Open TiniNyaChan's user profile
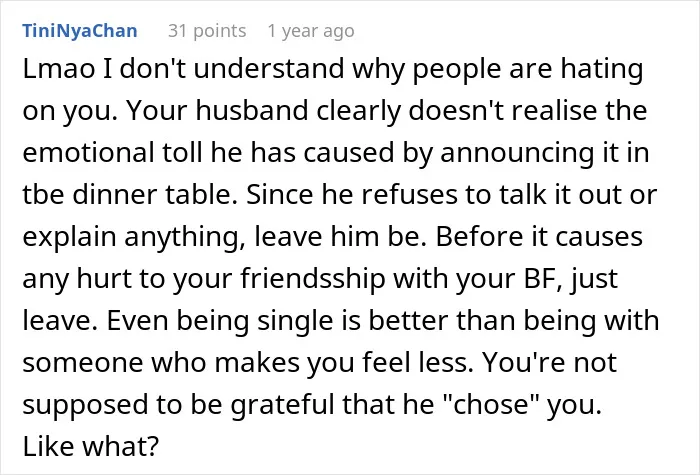The width and height of the screenshot is (700, 475). (80, 31)
